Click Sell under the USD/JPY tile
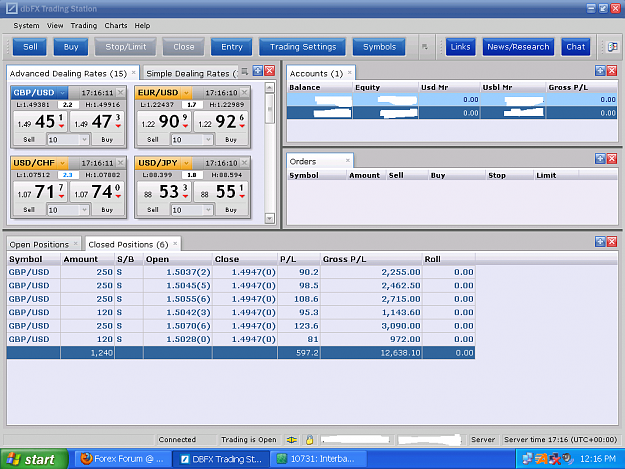The height and width of the screenshot is (469, 625). (153, 210)
